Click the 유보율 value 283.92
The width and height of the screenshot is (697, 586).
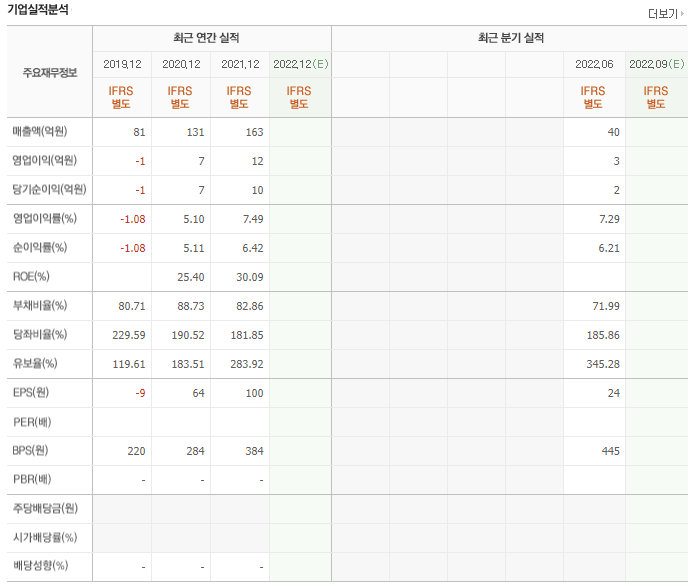247,364
